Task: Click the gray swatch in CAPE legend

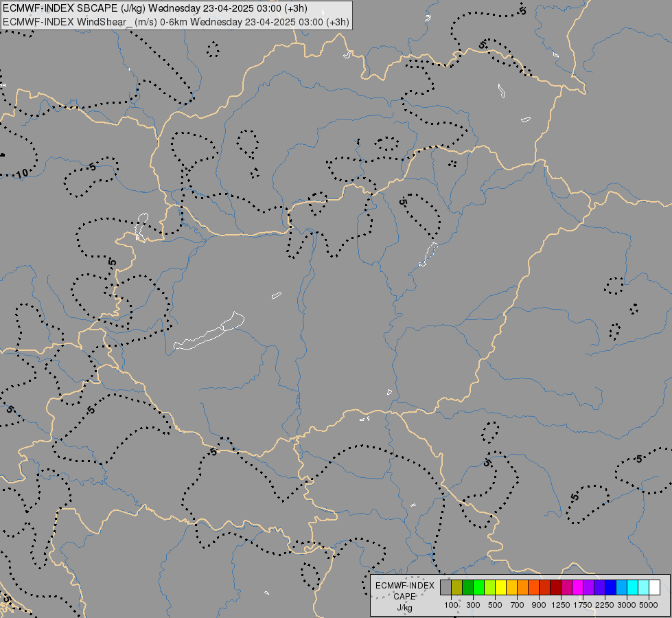Action: [445, 587]
